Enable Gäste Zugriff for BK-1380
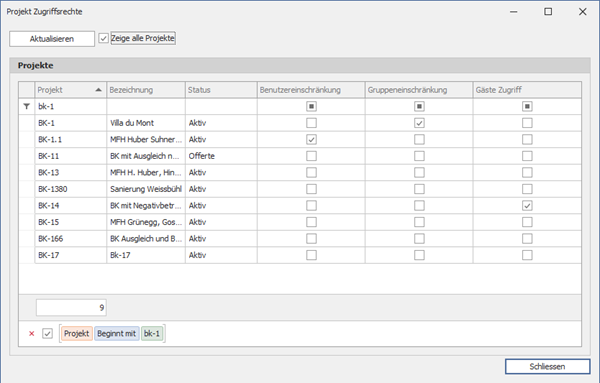The width and height of the screenshot is (600, 383). click(x=527, y=189)
